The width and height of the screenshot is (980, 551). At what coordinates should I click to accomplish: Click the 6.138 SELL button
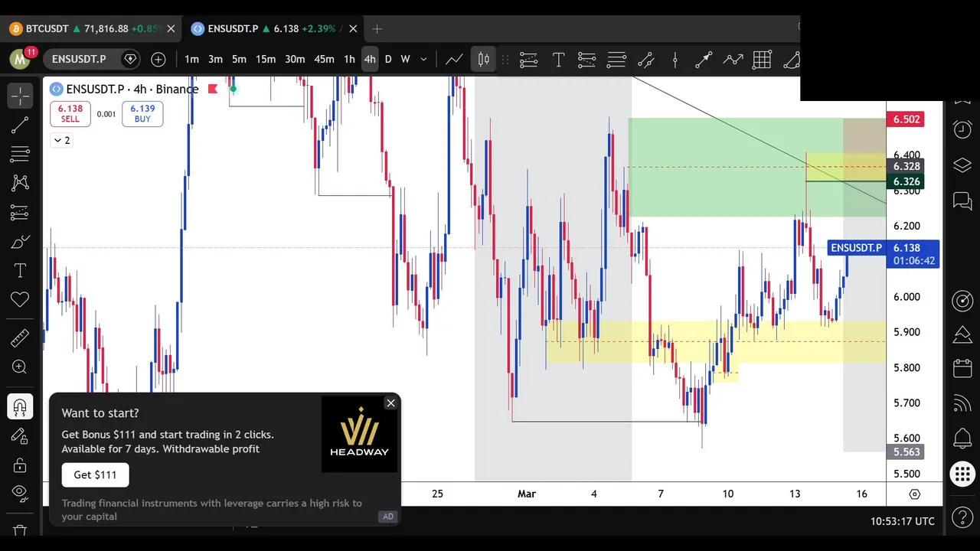(70, 113)
